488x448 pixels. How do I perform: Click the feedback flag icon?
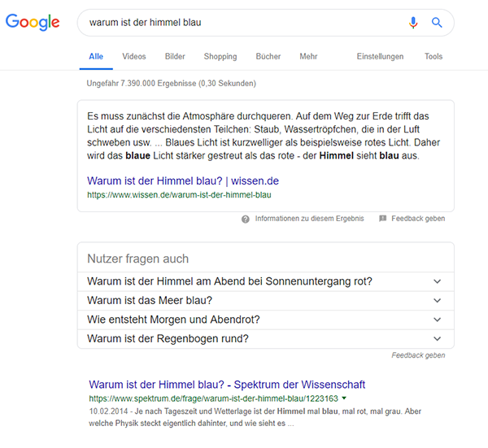point(382,219)
